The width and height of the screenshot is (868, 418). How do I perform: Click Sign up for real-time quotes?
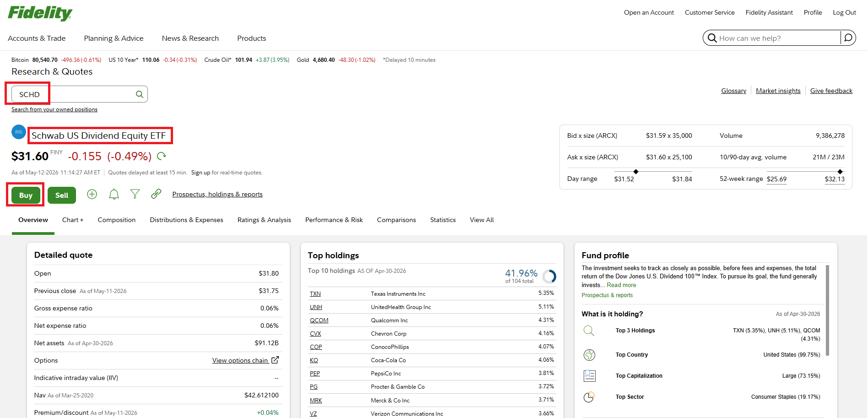click(x=201, y=173)
